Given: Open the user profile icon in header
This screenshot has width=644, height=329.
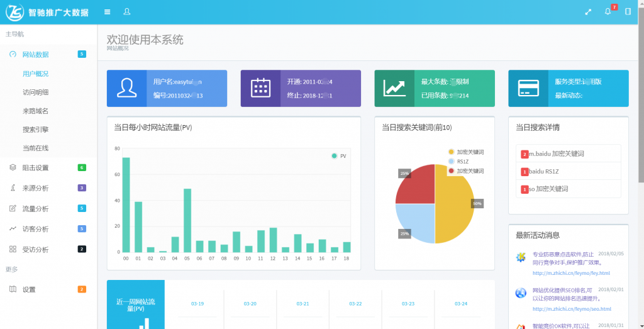Looking at the screenshot, I should tap(127, 12).
